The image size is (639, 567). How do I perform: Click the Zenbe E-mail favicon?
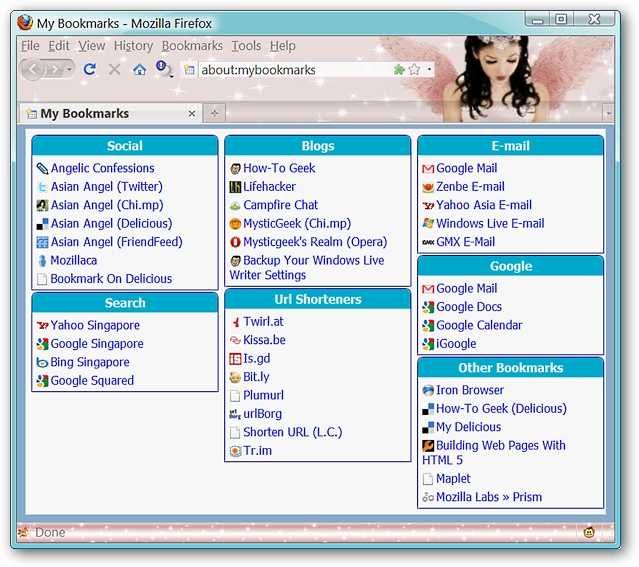(428, 187)
